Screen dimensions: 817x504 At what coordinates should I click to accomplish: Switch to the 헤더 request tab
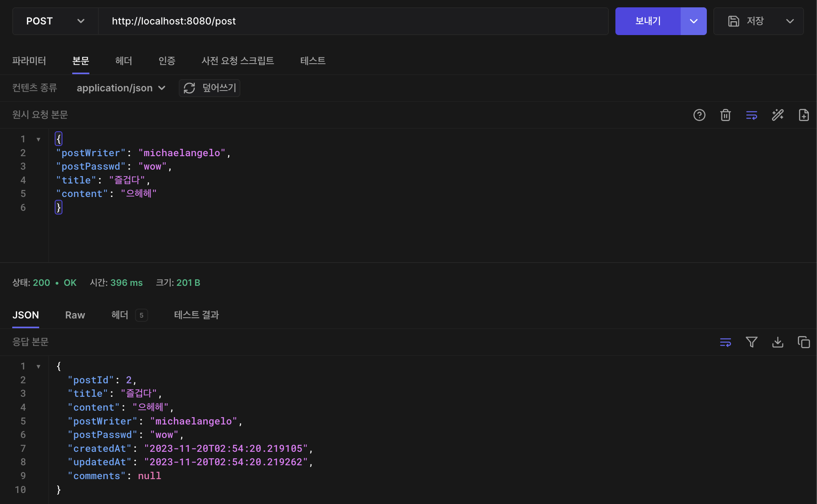[x=124, y=61]
